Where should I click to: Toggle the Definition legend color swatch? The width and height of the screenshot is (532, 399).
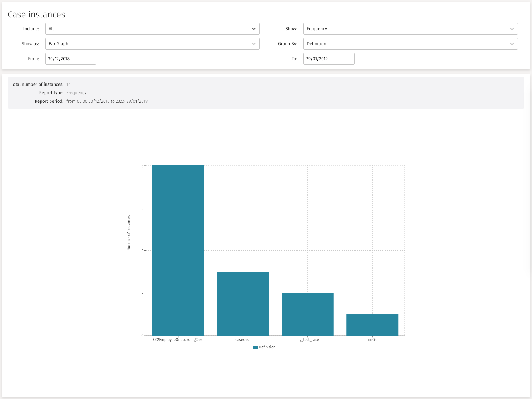coord(255,347)
